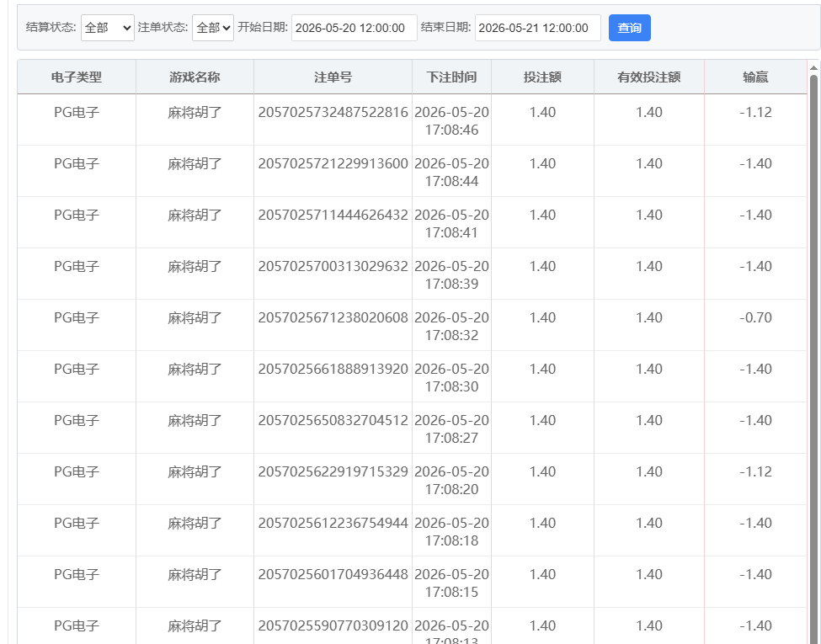Select order number 2057025650832704512
This screenshot has width=821, height=644.
333,420
